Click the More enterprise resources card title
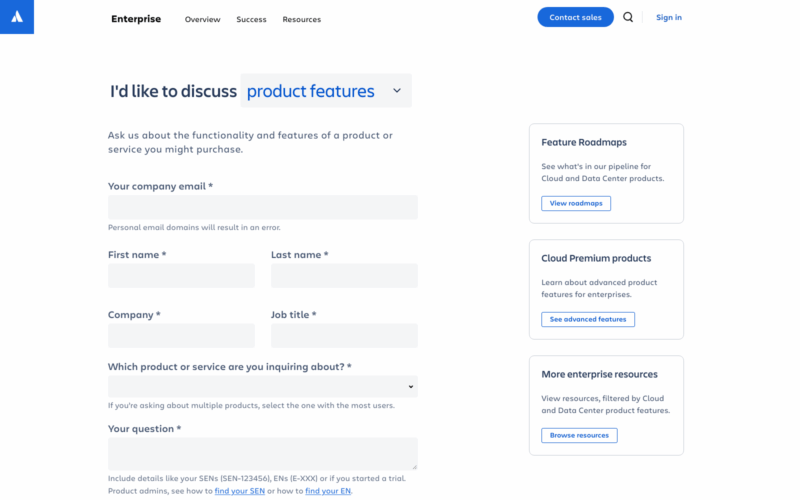The height and width of the screenshot is (500, 800). pyautogui.click(x=599, y=374)
